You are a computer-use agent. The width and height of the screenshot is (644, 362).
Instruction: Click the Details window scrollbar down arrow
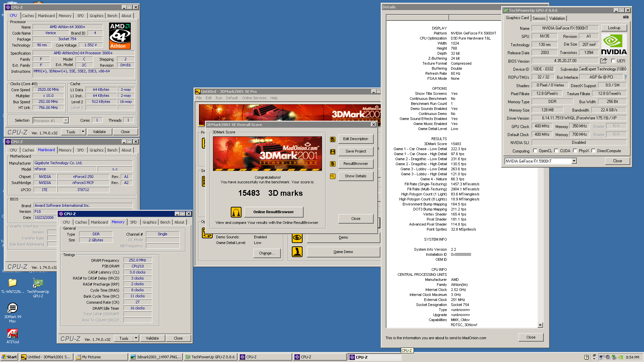(x=540, y=325)
